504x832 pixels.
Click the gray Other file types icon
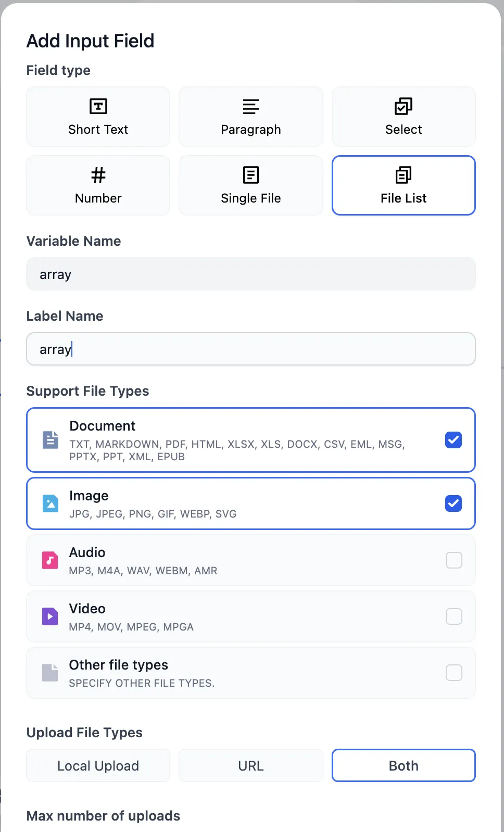pyautogui.click(x=50, y=673)
